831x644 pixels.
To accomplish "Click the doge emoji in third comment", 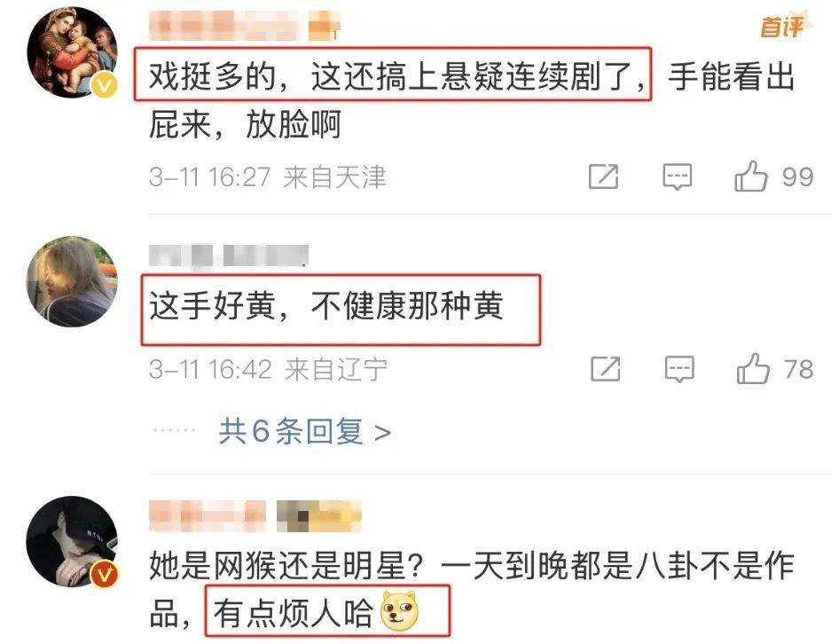I will click(399, 611).
